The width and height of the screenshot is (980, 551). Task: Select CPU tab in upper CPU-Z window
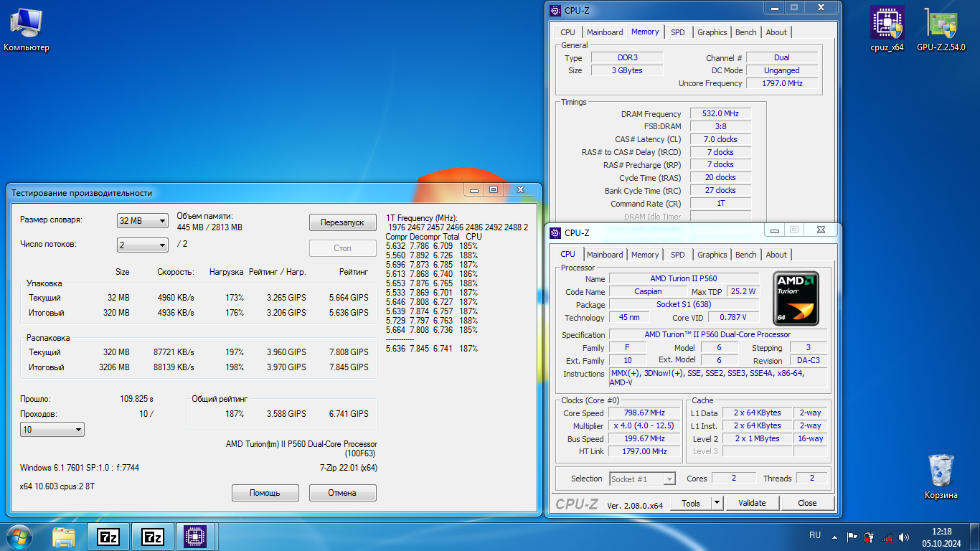(x=567, y=32)
